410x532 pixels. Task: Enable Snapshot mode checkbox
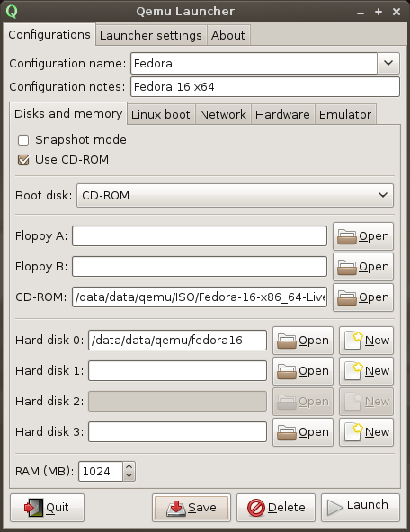click(23, 140)
